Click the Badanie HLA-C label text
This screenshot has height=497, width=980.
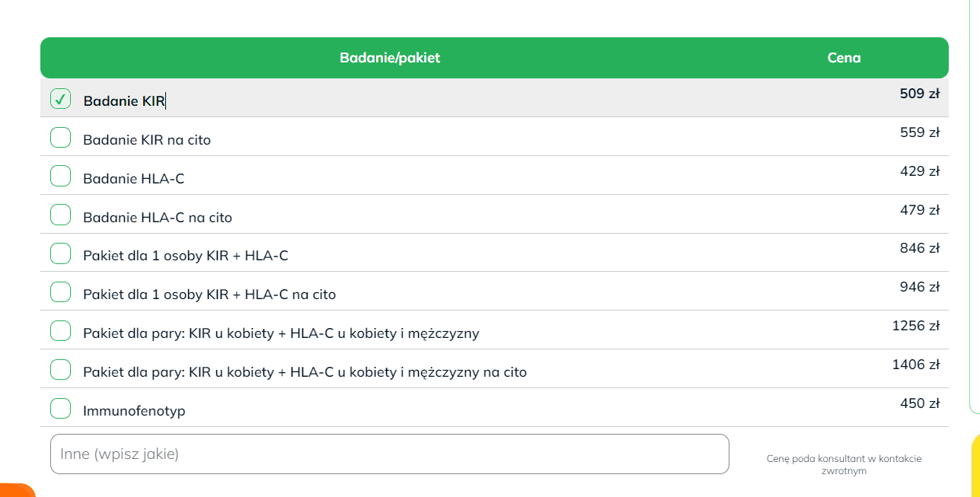(134, 179)
